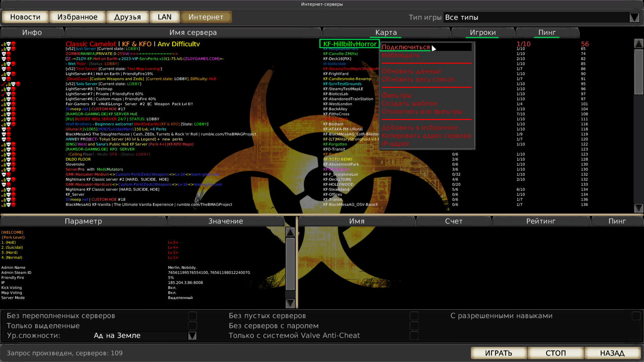The image size is (644, 362).
Task: Click the signal bars icon in the Wet Floor row
Action: [x=4, y=64]
